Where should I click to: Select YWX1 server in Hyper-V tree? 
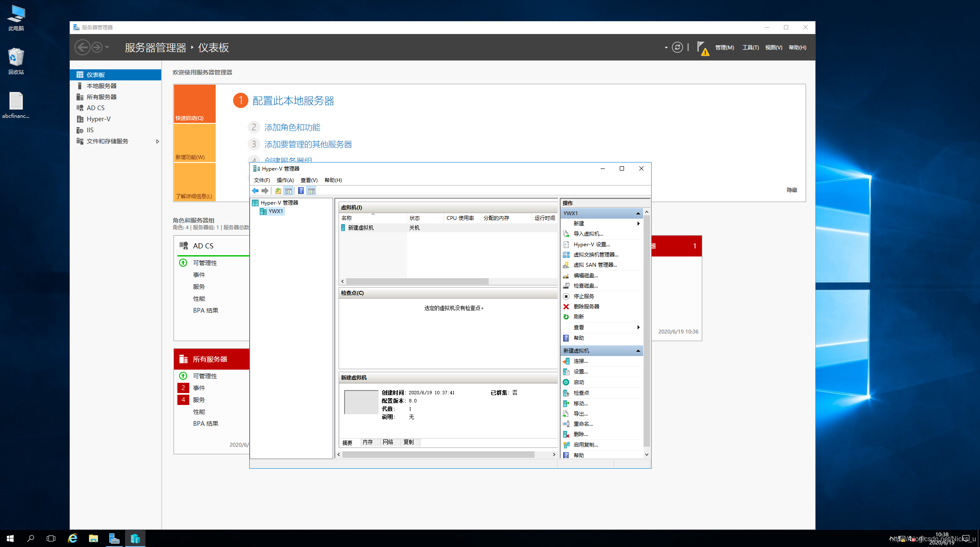pos(275,211)
